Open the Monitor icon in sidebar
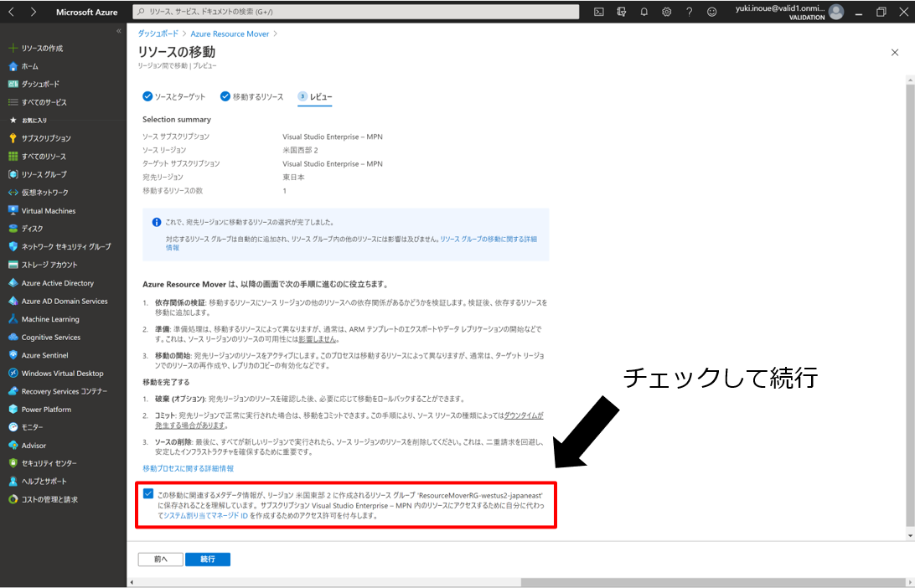This screenshot has height=588, width=915. 13,427
